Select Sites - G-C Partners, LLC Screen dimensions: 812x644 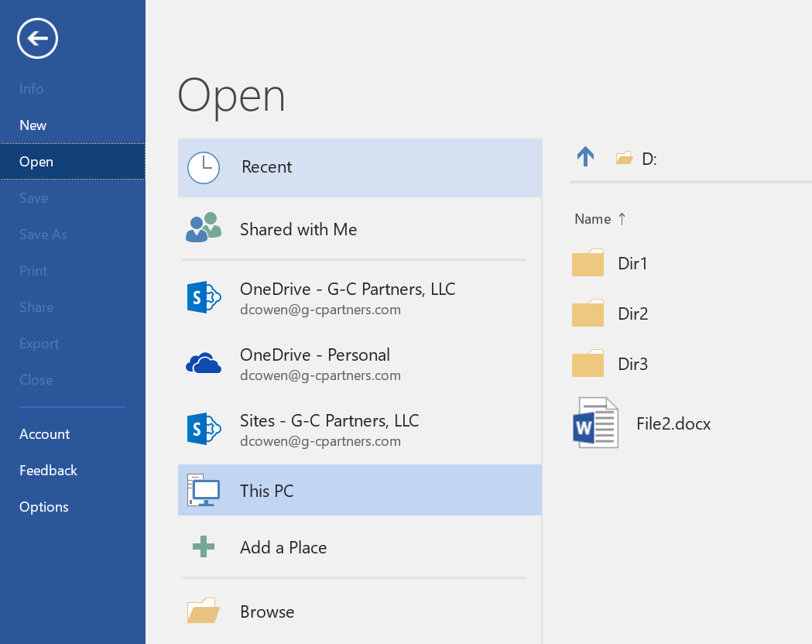329,420
